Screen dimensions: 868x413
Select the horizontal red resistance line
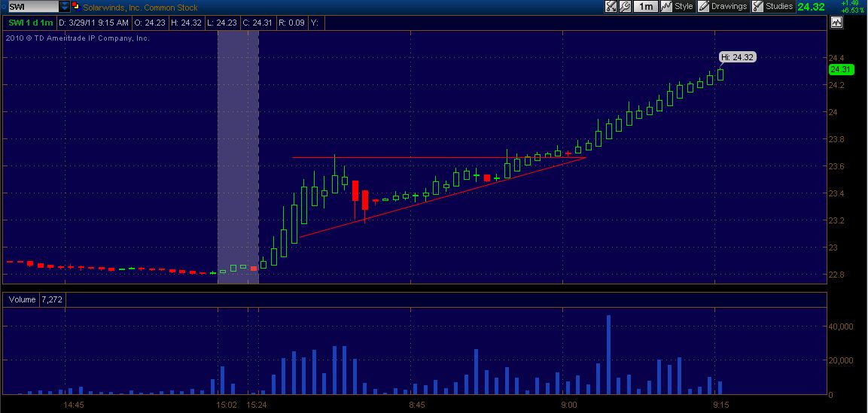(438, 157)
